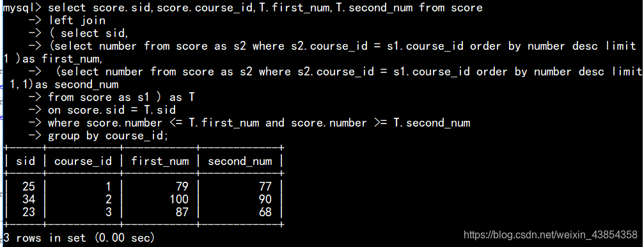Select sid value 25
The width and height of the screenshot is (644, 247).
coord(29,187)
